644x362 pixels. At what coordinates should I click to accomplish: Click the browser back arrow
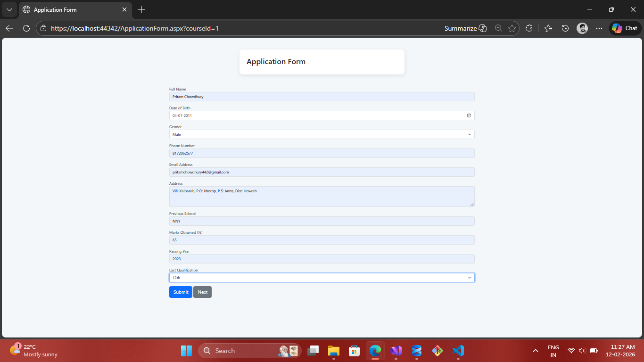(x=9, y=28)
